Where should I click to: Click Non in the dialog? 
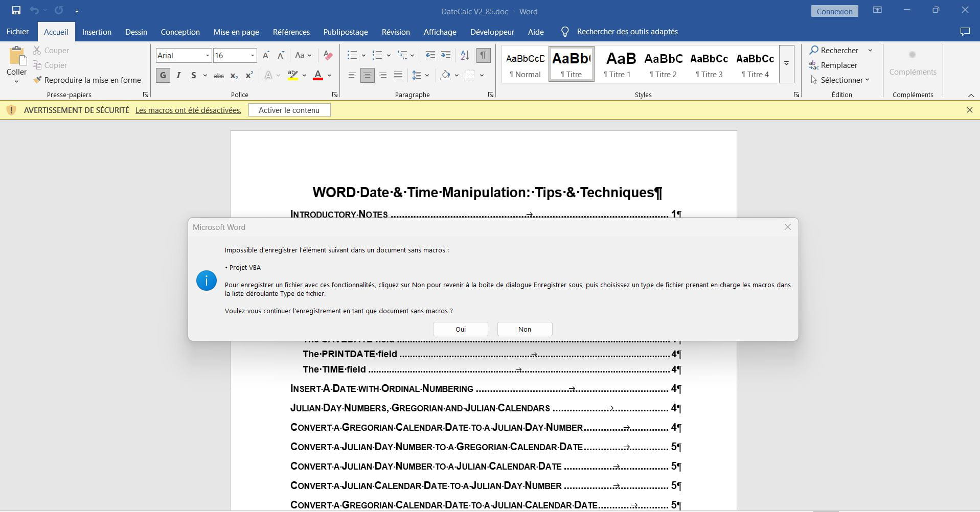[x=525, y=329]
